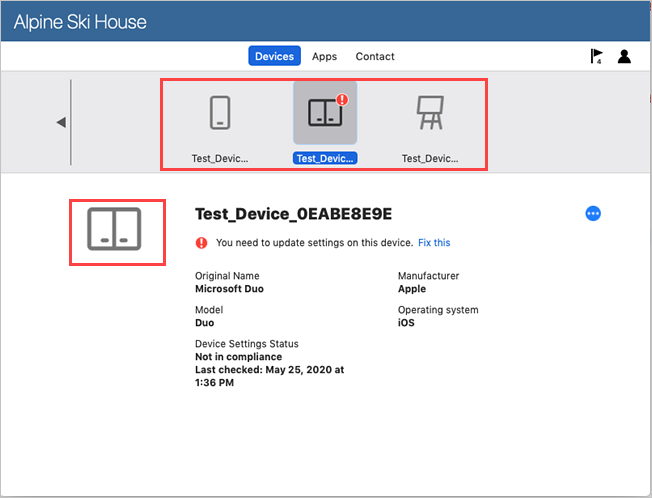Image resolution: width=652 pixels, height=498 pixels.
Task: Open the blue more options ellipsis button
Action: (x=593, y=214)
